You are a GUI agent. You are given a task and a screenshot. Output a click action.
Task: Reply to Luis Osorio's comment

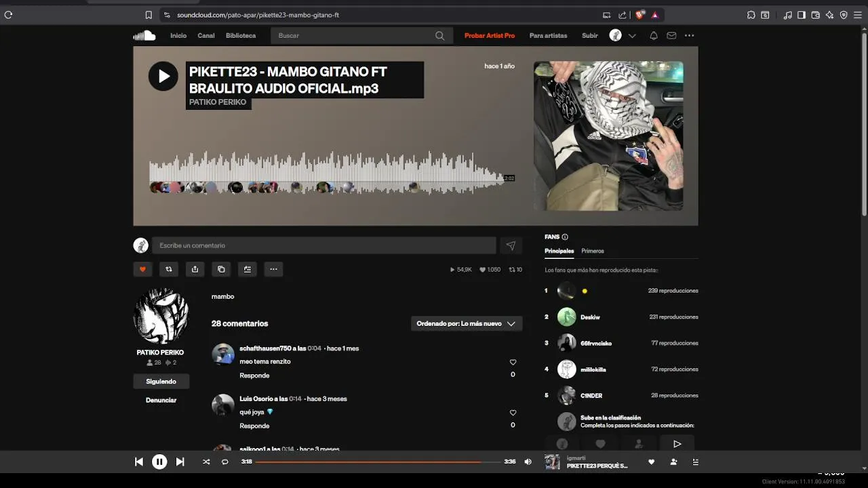[254, 426]
